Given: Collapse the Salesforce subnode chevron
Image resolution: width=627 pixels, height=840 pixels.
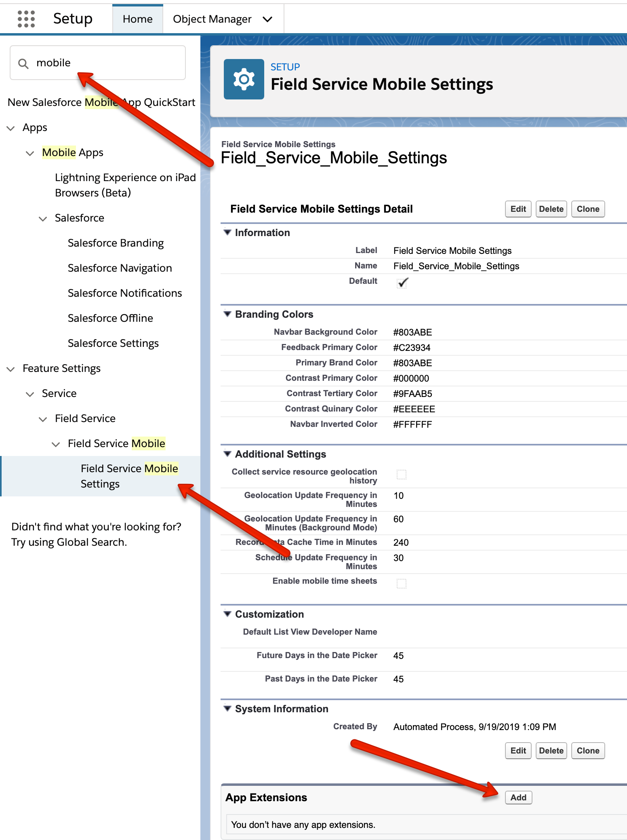Looking at the screenshot, I should (43, 219).
